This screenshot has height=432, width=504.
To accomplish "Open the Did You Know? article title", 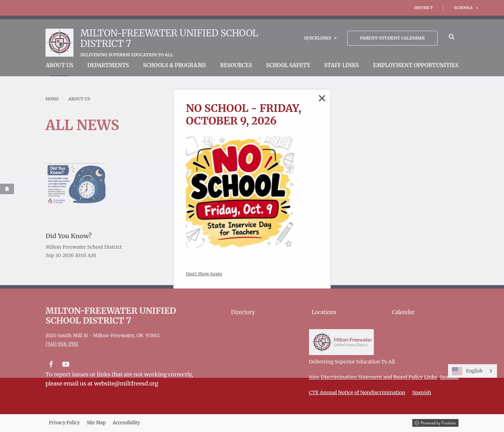I will point(69,236).
